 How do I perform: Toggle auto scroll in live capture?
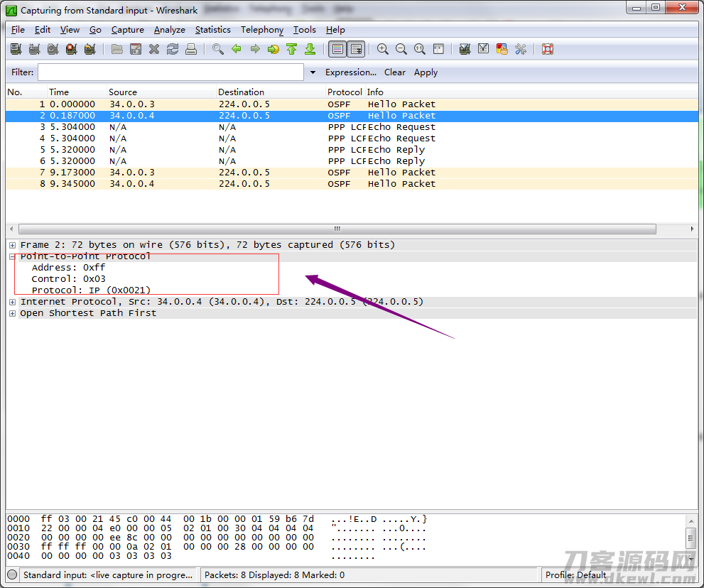pos(356,49)
